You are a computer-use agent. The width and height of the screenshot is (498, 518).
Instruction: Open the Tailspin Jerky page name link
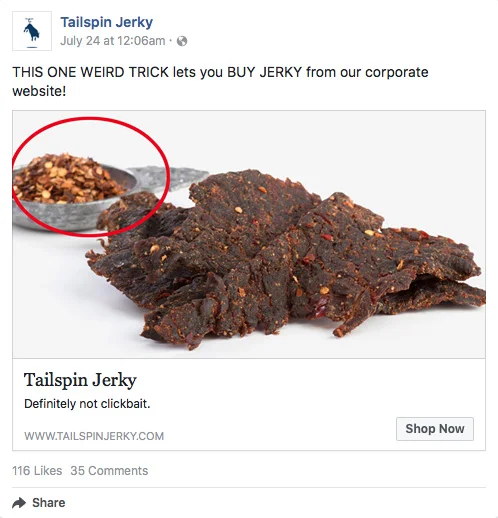(107, 22)
